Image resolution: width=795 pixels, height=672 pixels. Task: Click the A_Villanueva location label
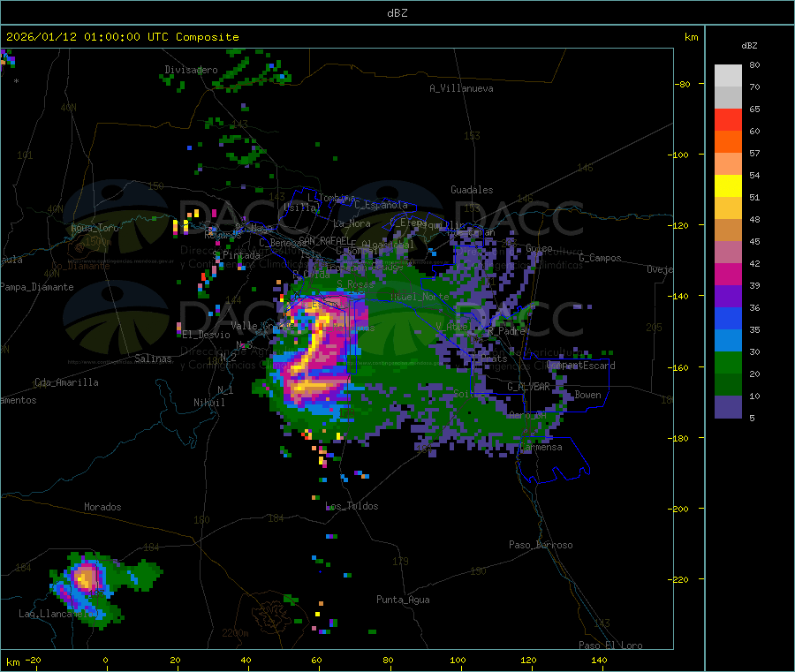click(461, 88)
